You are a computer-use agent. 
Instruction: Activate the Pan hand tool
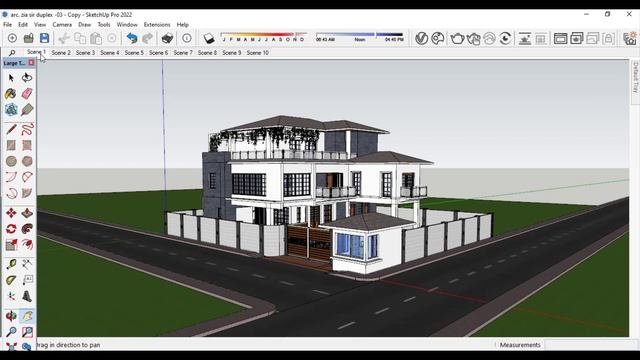(27, 316)
